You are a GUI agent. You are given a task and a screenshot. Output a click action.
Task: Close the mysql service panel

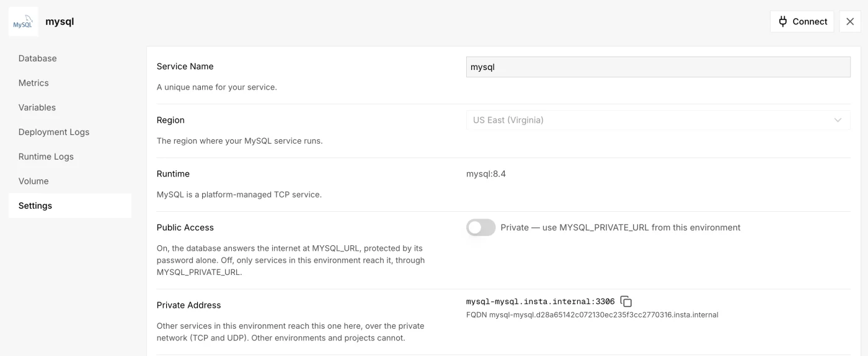pos(850,22)
